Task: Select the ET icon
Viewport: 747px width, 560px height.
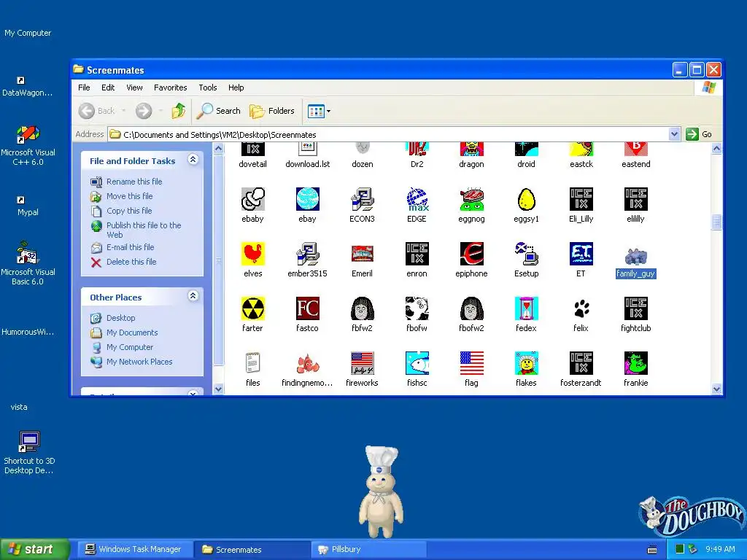Action: (x=581, y=254)
